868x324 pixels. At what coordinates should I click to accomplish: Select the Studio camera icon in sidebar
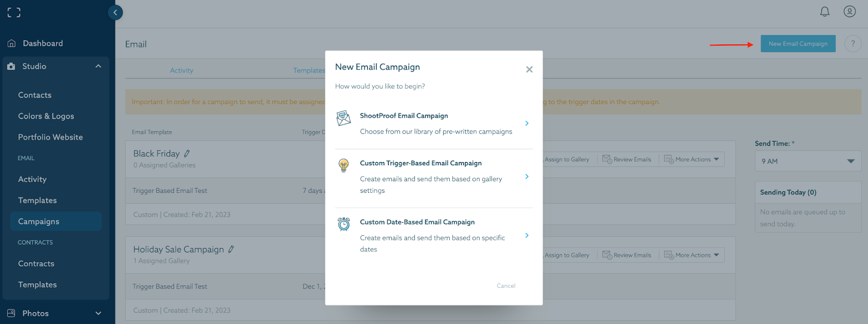pyautogui.click(x=11, y=66)
